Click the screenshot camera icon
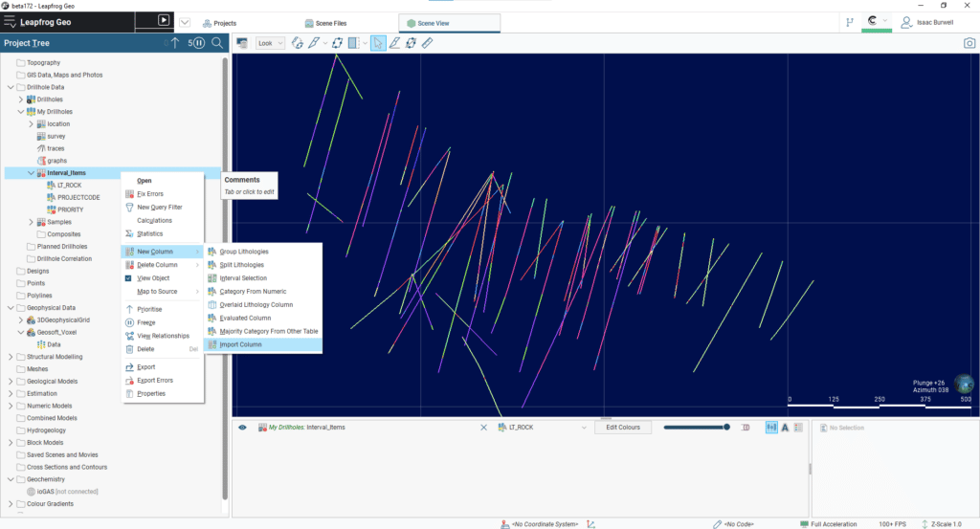The width and height of the screenshot is (980, 529). [x=969, y=43]
